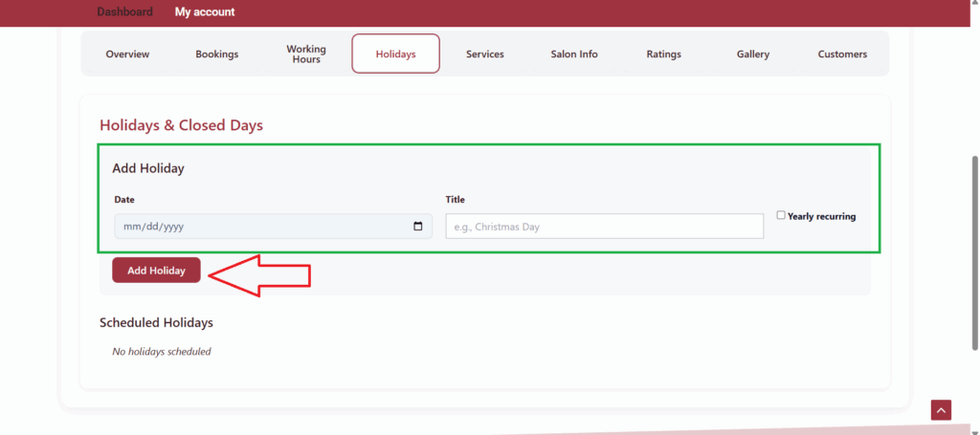Open My account in top navigation
This screenshot has width=980, height=435.
205,12
